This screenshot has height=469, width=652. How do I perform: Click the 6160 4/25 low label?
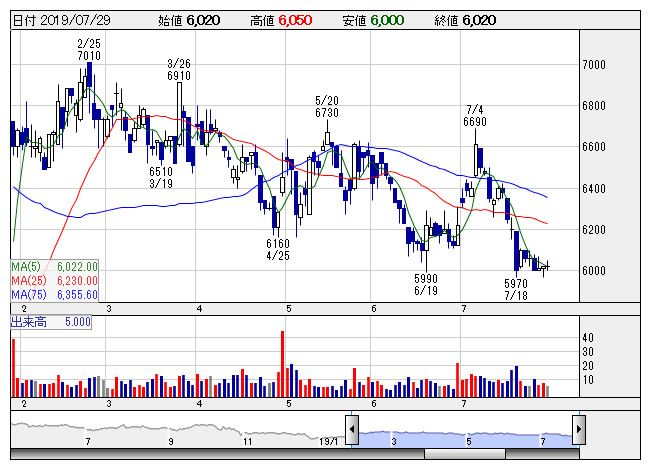(278, 249)
